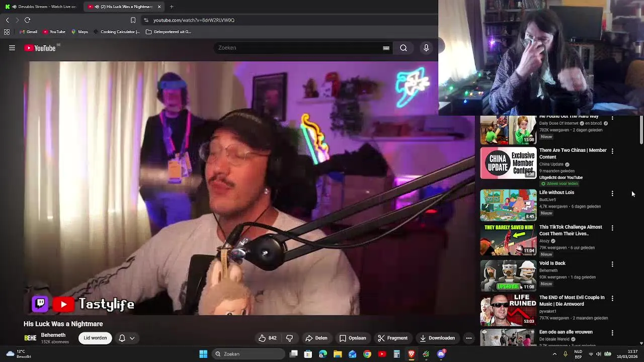Show hidden system tray icons chevron
This screenshot has width=644, height=362.
pyautogui.click(x=554, y=354)
